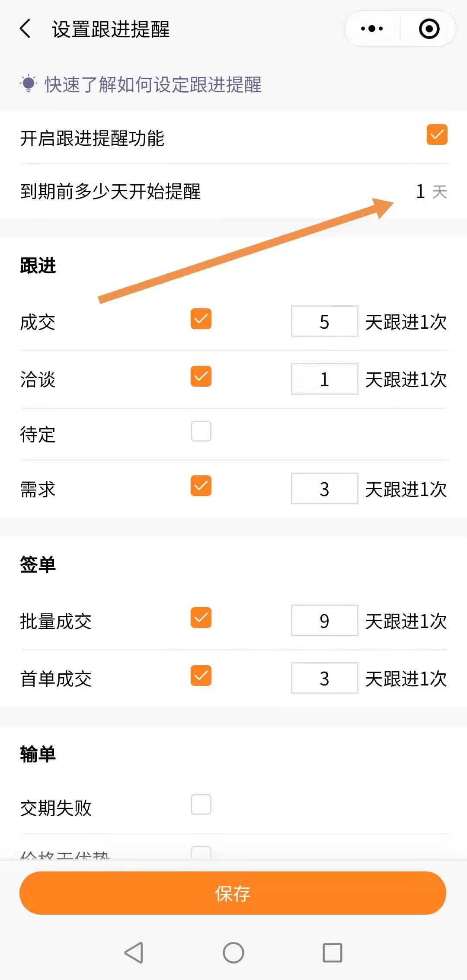The height and width of the screenshot is (980, 467).
Task: Click the 保存 button
Action: [x=233, y=893]
